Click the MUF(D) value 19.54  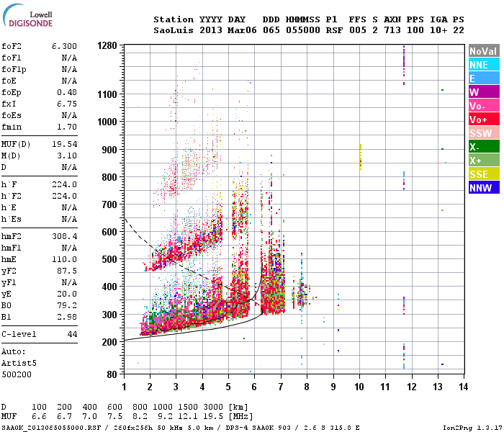click(x=64, y=144)
